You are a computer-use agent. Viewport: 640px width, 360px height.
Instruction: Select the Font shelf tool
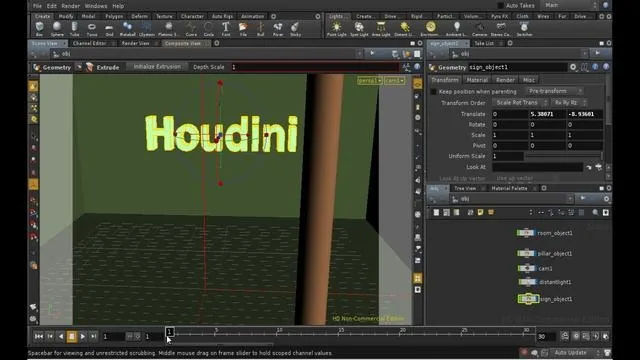click(x=226, y=29)
